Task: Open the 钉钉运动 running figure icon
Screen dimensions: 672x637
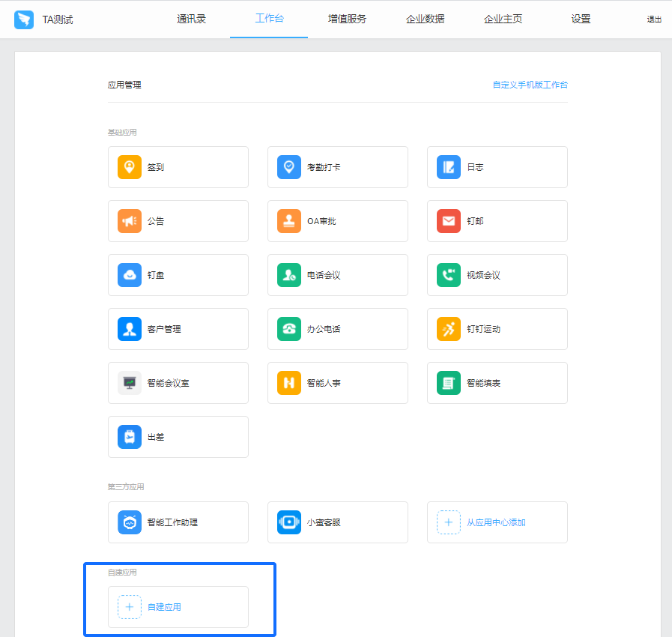Action: pos(449,329)
